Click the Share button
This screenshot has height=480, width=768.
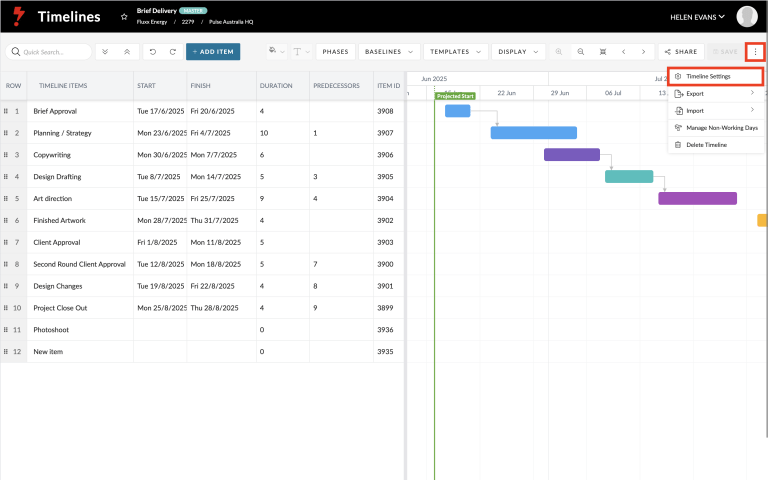(x=681, y=51)
